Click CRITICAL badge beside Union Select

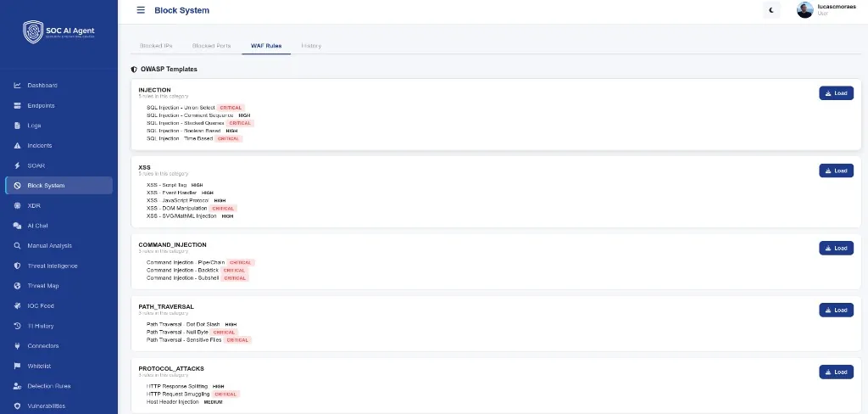tap(231, 108)
